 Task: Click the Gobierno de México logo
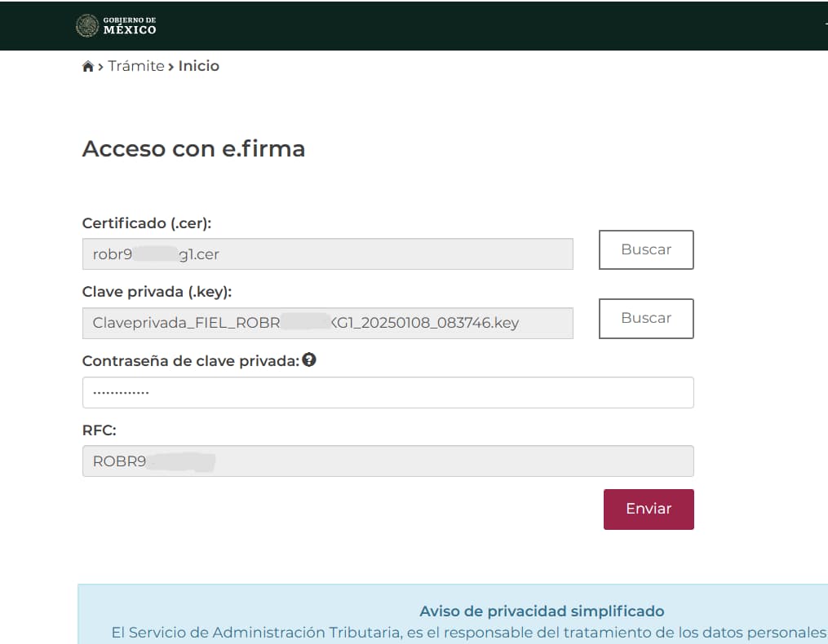tap(116, 25)
